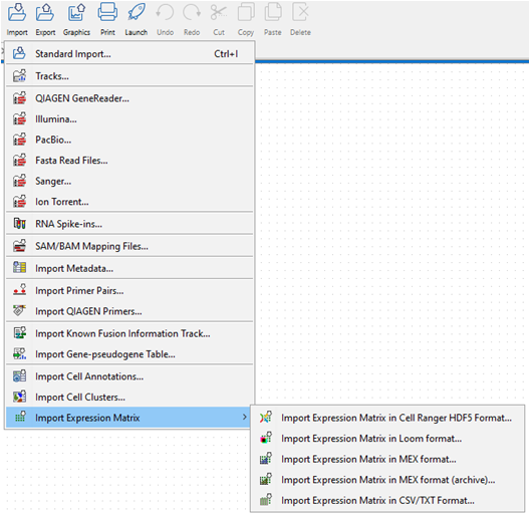Image resolution: width=529 pixels, height=516 pixels.
Task: Open SAM/BAM Mapping Files... entry
Action: click(130, 246)
